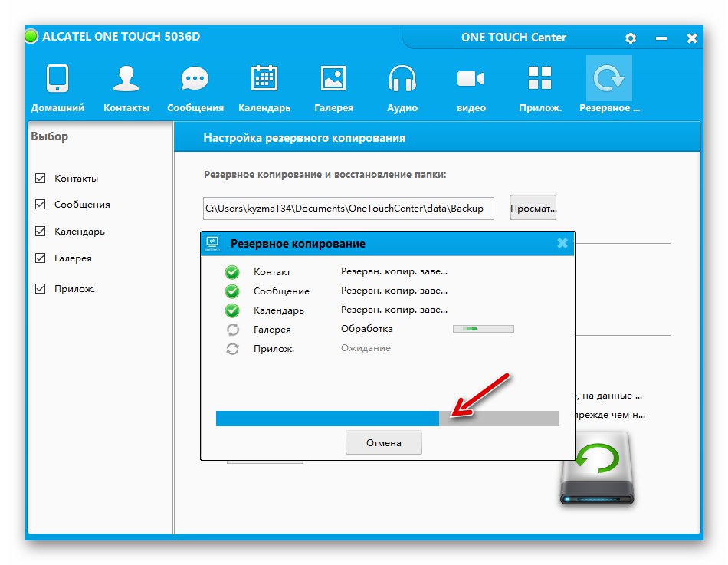Click the Просмат... browse button
The width and height of the screenshot is (728, 565).
pyautogui.click(x=533, y=209)
